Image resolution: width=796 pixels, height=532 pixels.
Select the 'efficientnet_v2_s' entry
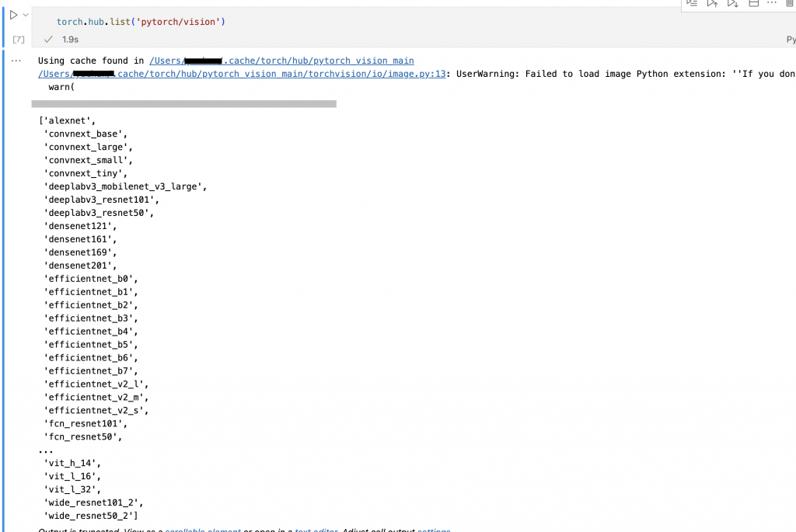pyautogui.click(x=96, y=411)
